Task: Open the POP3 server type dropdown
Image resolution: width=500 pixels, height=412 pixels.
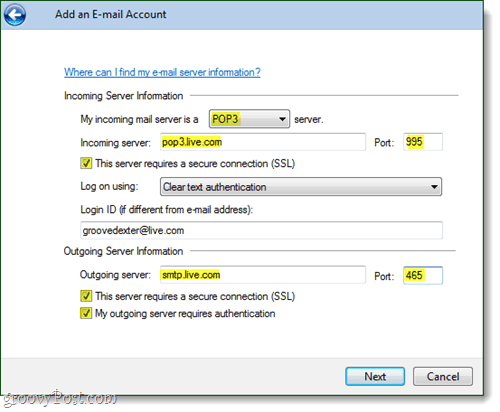Action: 249,119
